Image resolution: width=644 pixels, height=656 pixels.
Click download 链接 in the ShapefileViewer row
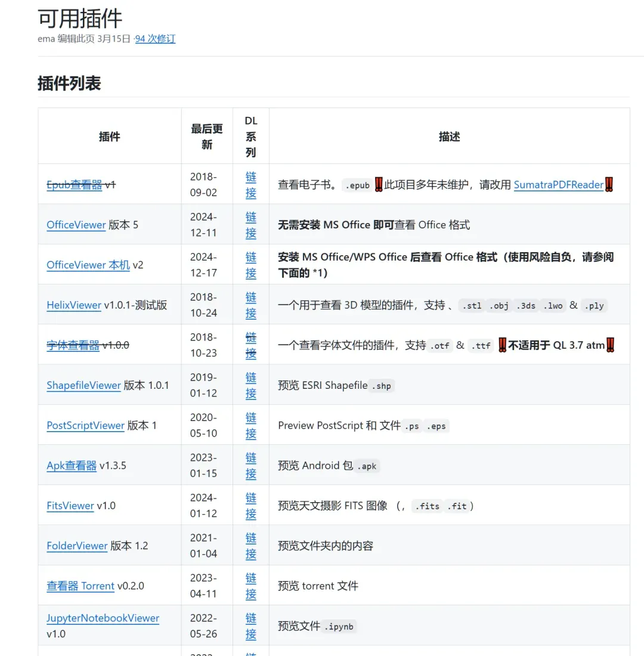(250, 385)
